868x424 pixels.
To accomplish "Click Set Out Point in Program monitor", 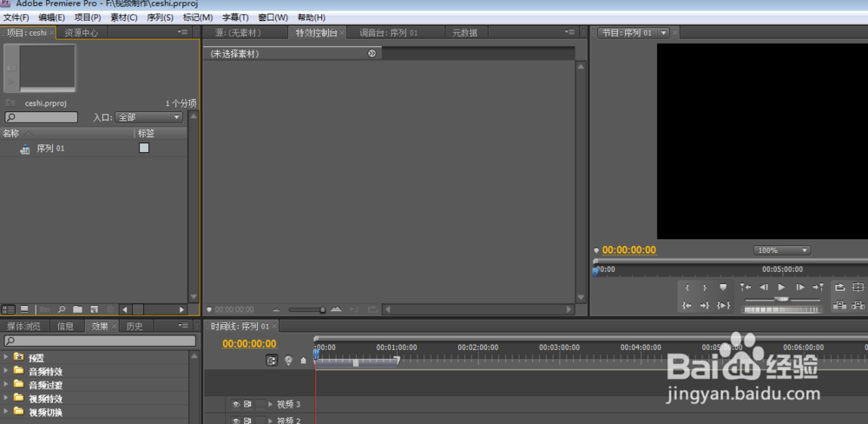I will click(x=705, y=287).
